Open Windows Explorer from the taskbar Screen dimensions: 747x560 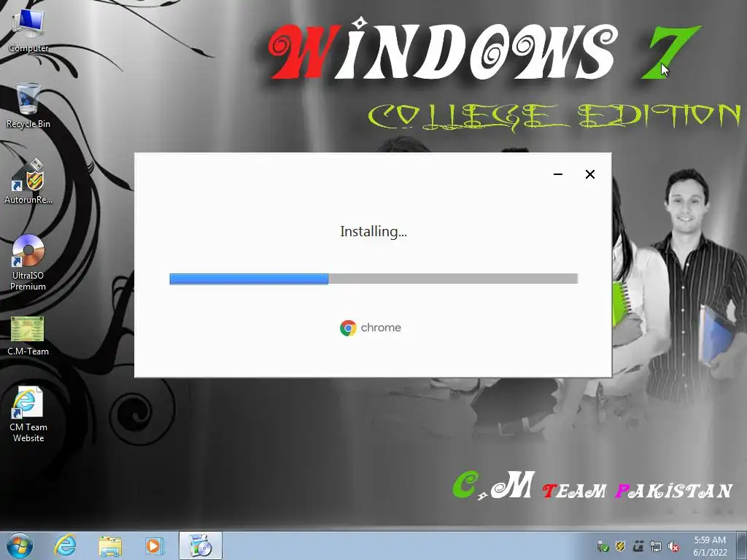pos(110,545)
